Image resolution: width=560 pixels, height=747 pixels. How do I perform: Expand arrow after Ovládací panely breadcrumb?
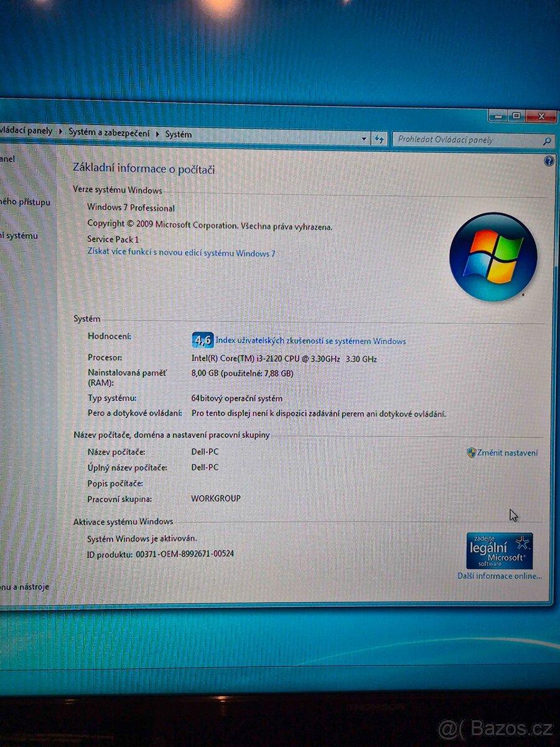click(x=60, y=132)
